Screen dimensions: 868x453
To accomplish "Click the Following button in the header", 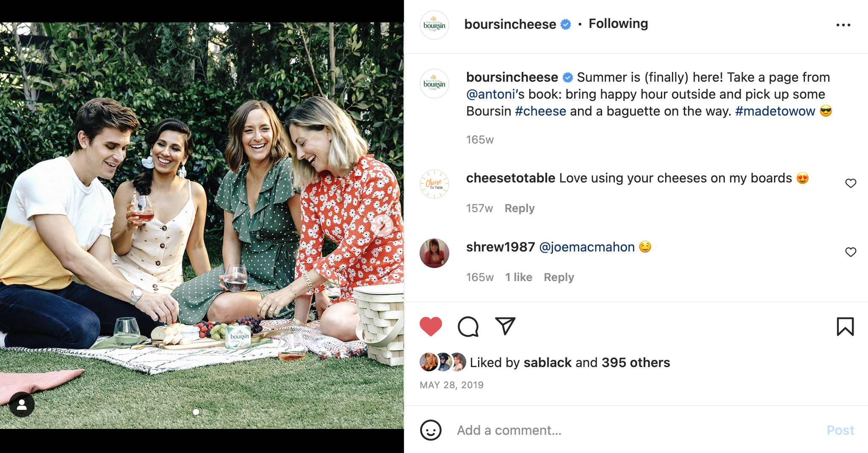I will [x=618, y=24].
